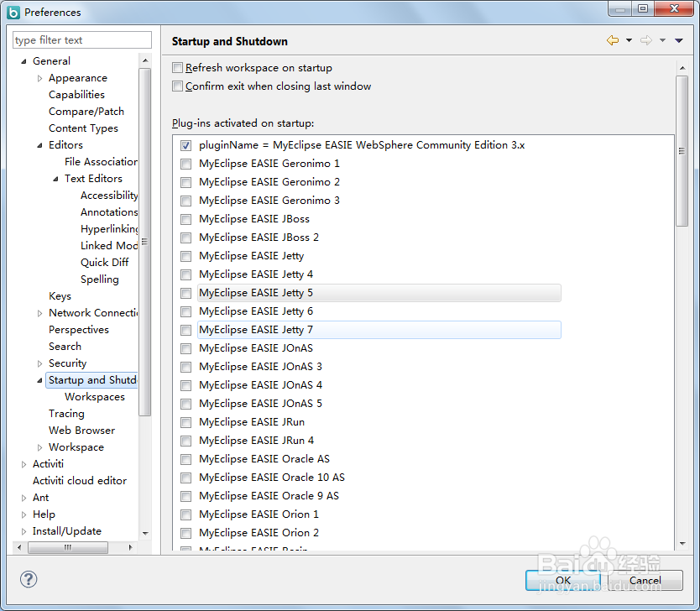Screen dimensions: 700x611
Task: Uncheck WebSphere Community Edition 3.x plugin
Action: (x=186, y=145)
